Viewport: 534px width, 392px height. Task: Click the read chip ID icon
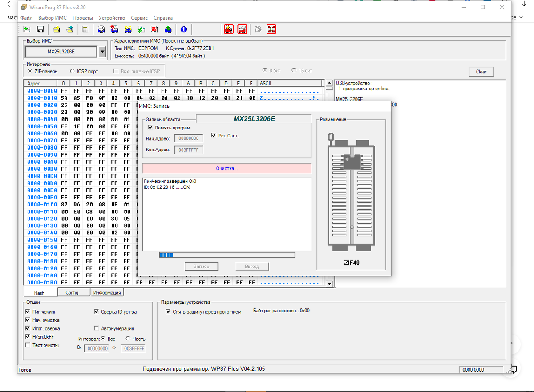101,29
